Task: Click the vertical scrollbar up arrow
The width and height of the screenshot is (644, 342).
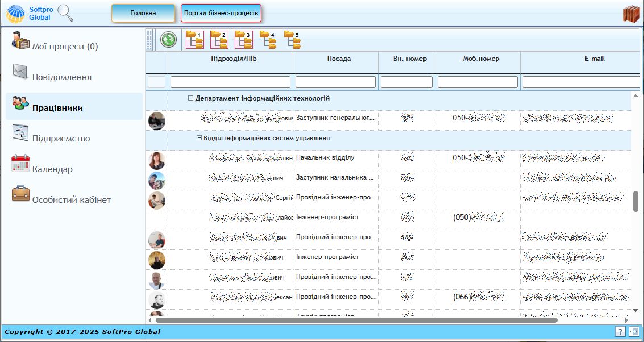Action: tap(636, 96)
